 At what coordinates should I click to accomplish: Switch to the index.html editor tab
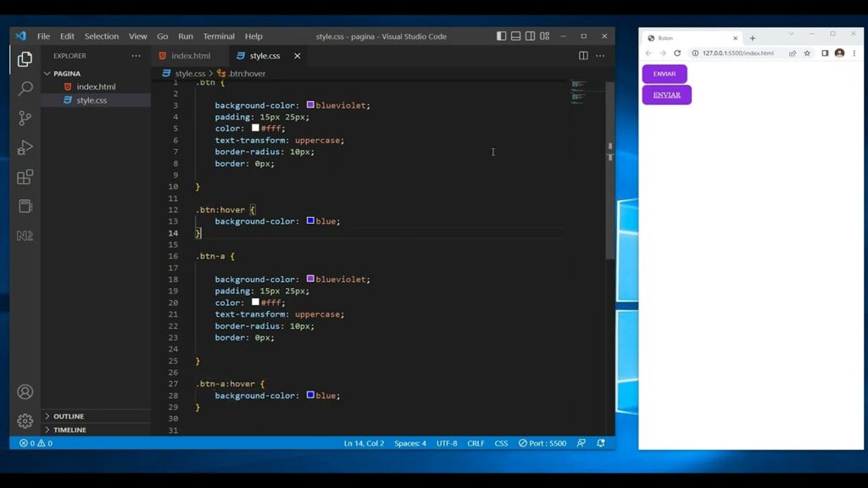click(190, 56)
